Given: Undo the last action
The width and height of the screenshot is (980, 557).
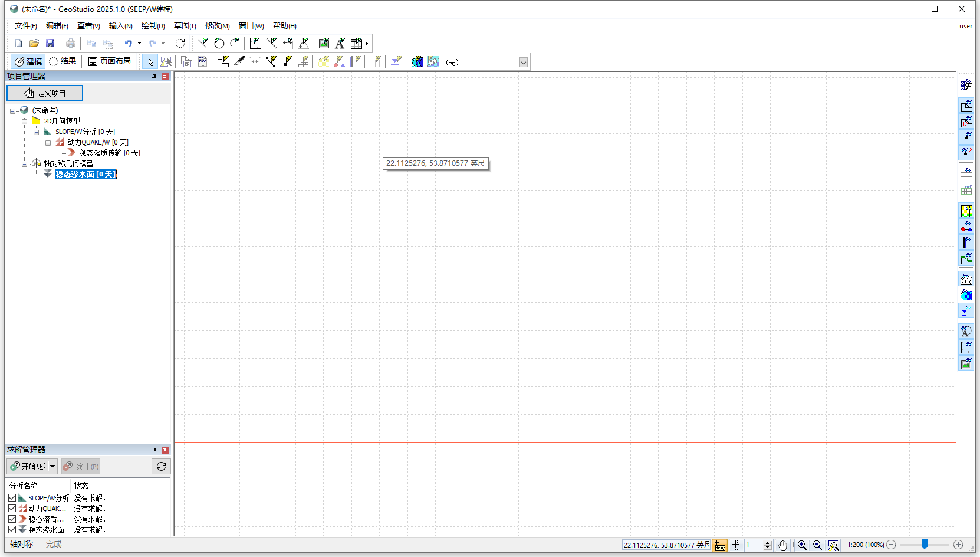Looking at the screenshot, I should click(x=128, y=43).
